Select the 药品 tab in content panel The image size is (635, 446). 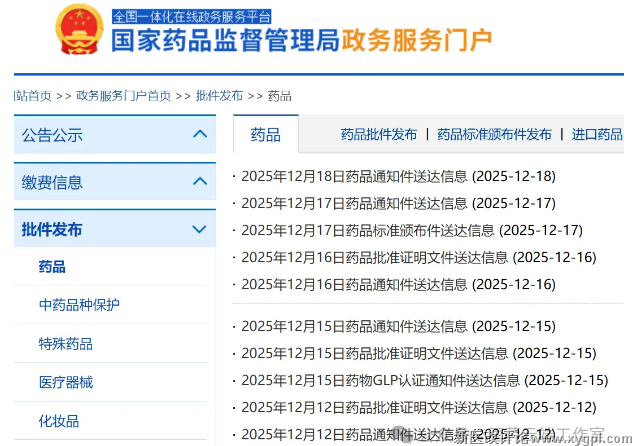click(265, 134)
